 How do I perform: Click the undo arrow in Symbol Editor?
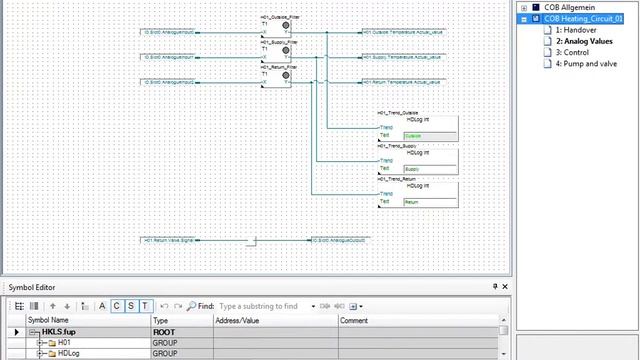[x=164, y=306]
